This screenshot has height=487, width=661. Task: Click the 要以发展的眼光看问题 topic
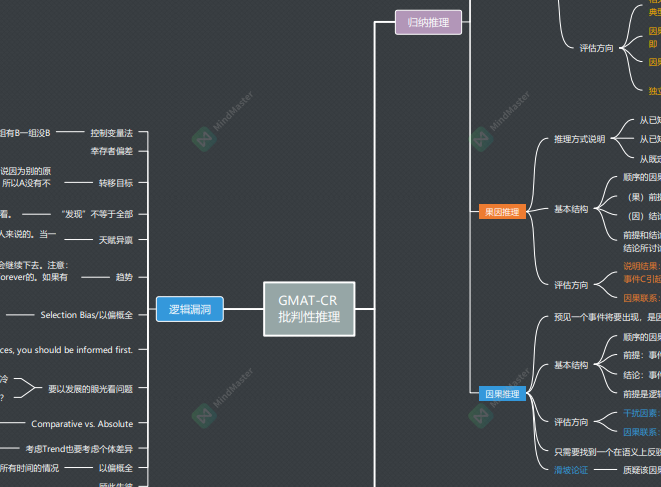coord(91,388)
